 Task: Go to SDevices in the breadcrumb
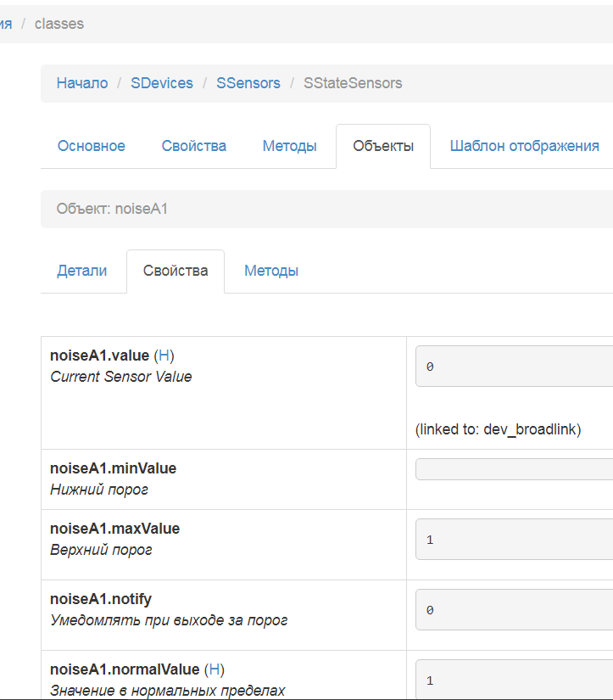(x=162, y=83)
